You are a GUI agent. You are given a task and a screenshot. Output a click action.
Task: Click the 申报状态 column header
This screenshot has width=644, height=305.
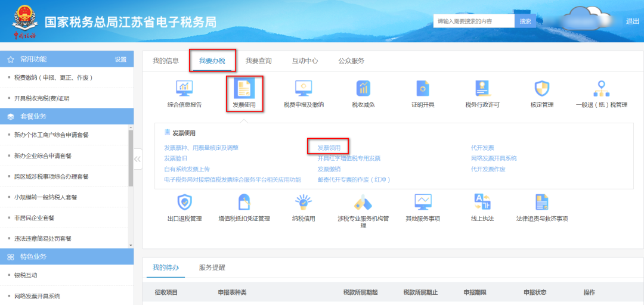pos(535,292)
